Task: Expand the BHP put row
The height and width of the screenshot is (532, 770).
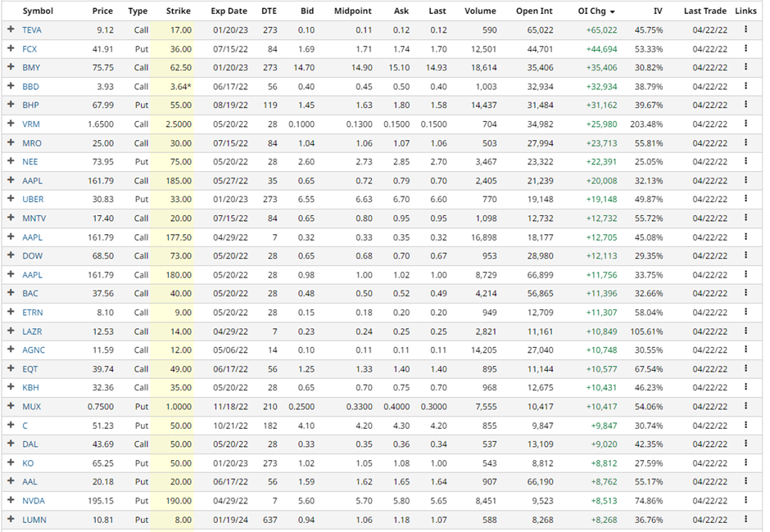Action: coord(11,105)
